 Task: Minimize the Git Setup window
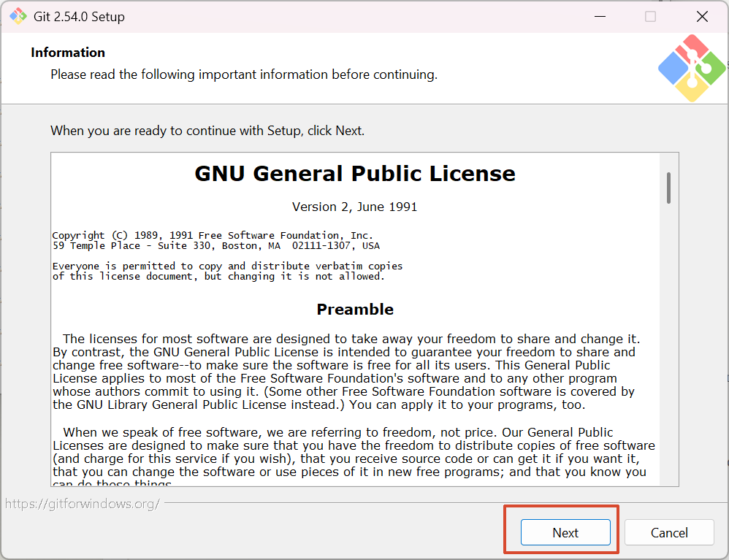tap(598, 16)
